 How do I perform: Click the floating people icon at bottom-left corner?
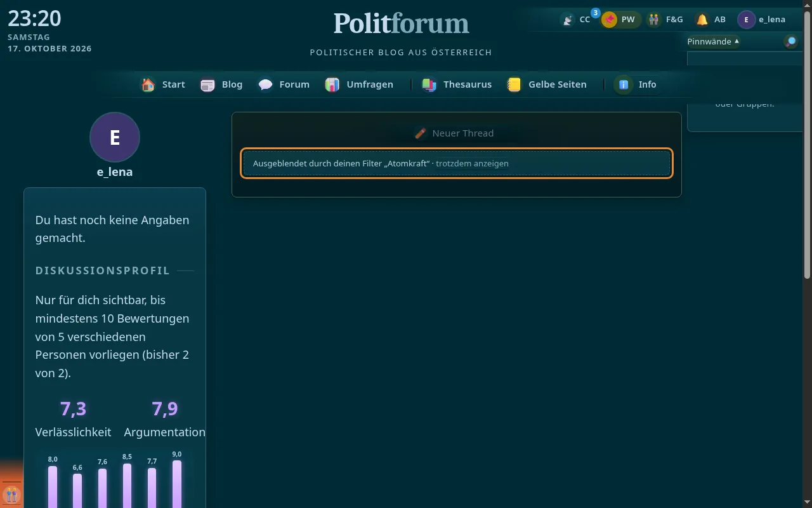(x=11, y=494)
